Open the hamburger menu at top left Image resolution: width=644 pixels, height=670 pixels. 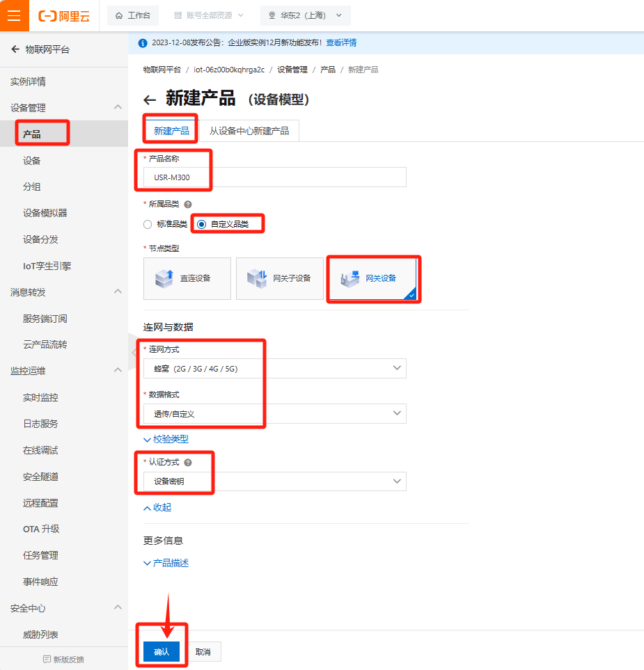14,15
